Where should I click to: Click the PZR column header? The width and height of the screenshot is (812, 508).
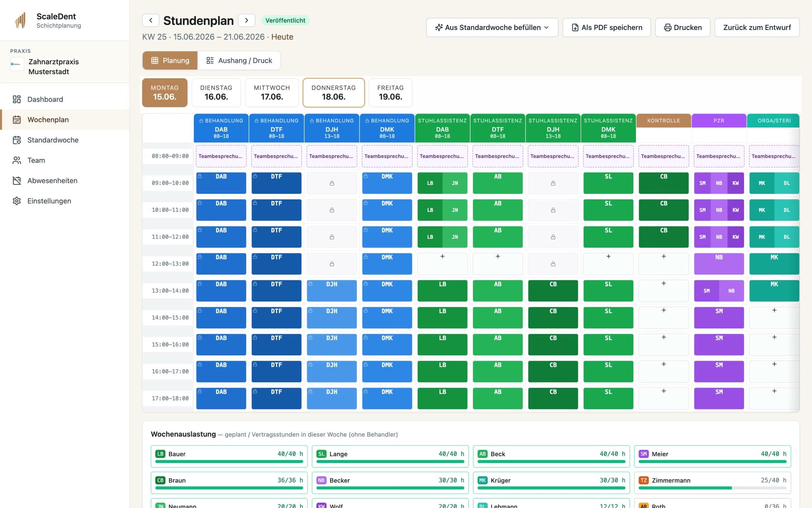point(719,121)
